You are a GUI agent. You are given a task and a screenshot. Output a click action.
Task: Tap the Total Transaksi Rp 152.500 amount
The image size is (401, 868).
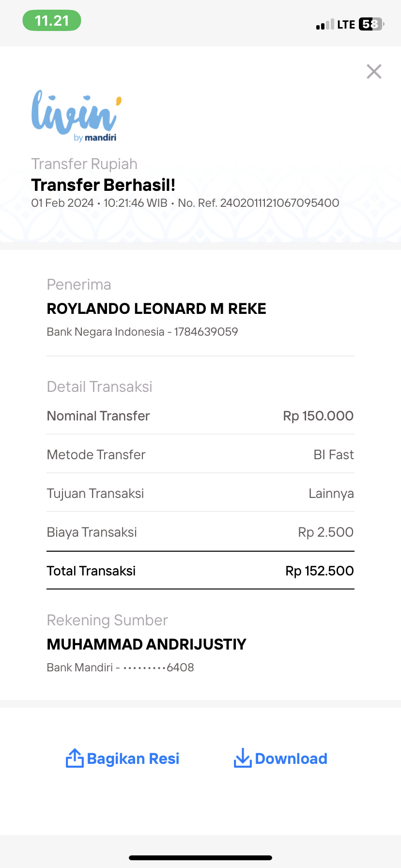point(320,571)
